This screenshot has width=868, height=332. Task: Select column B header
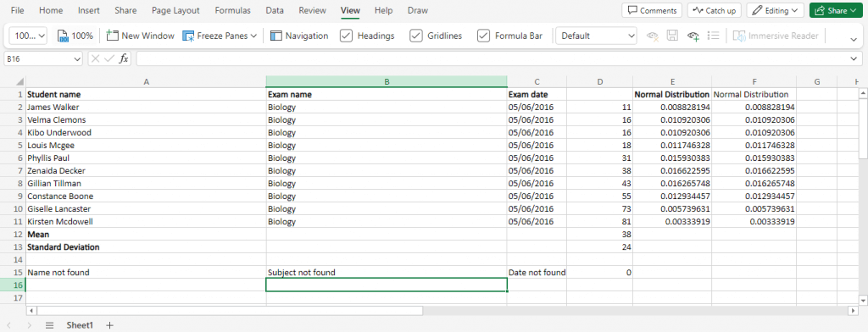point(387,82)
